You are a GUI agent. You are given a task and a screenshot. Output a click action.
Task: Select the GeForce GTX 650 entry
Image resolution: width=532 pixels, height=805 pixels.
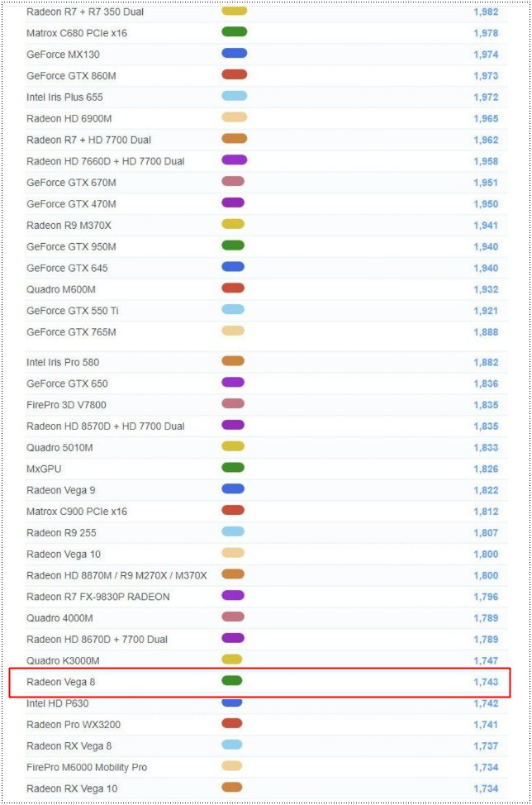point(67,384)
